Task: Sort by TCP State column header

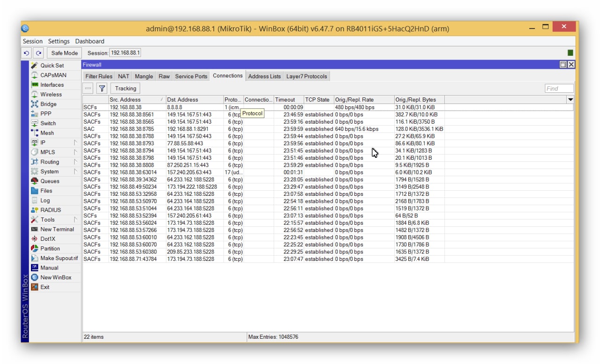Action: click(319, 99)
